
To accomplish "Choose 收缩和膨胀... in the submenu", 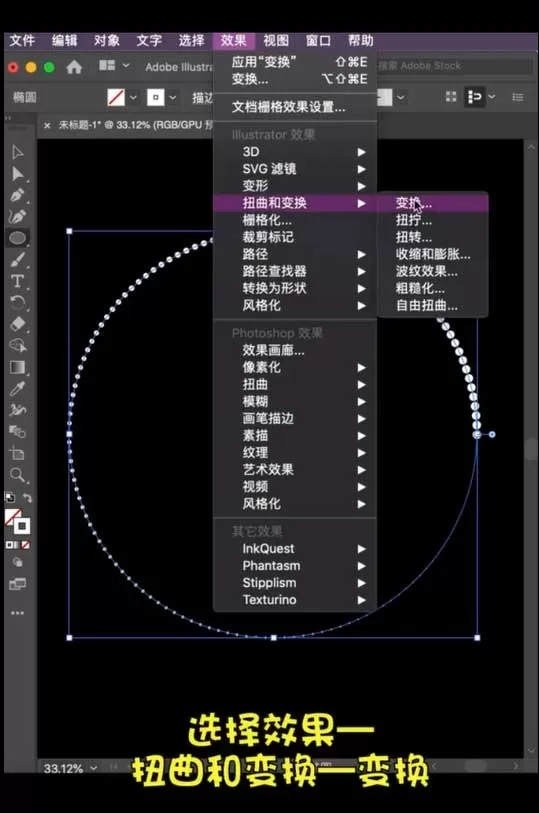I will coord(433,254).
